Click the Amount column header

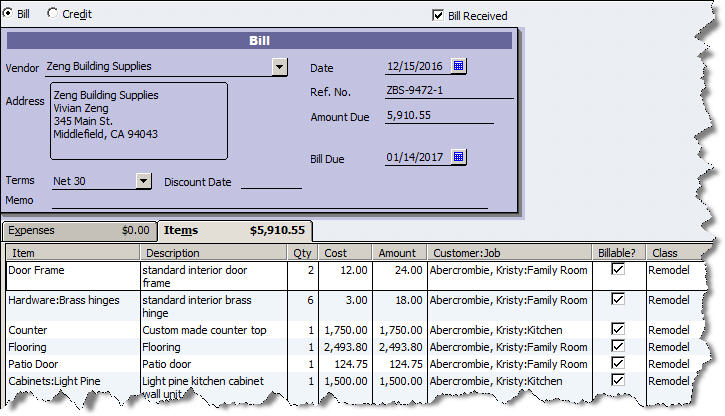click(398, 253)
